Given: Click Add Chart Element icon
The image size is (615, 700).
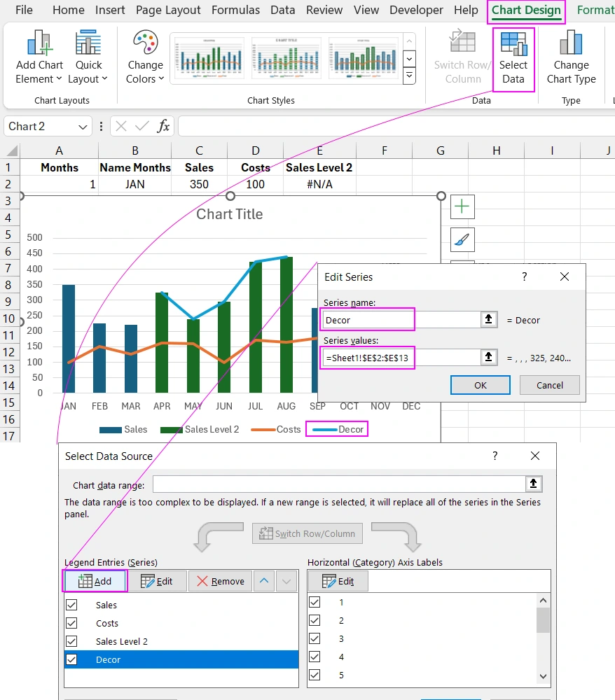Looking at the screenshot, I should coord(39,44).
